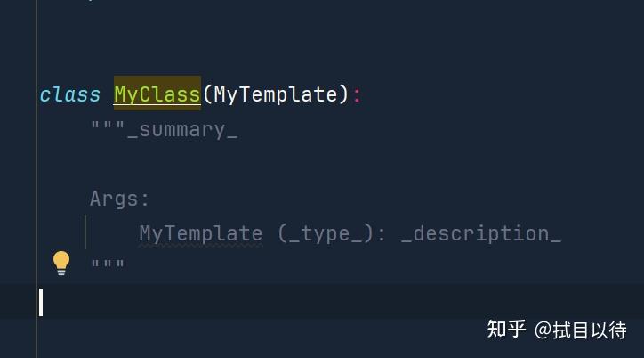Select the _description_ placeholder

pos(480,233)
